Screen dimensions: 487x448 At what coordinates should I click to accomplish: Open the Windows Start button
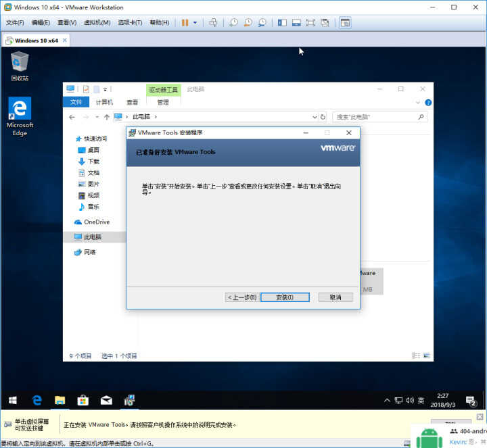pyautogui.click(x=13, y=400)
